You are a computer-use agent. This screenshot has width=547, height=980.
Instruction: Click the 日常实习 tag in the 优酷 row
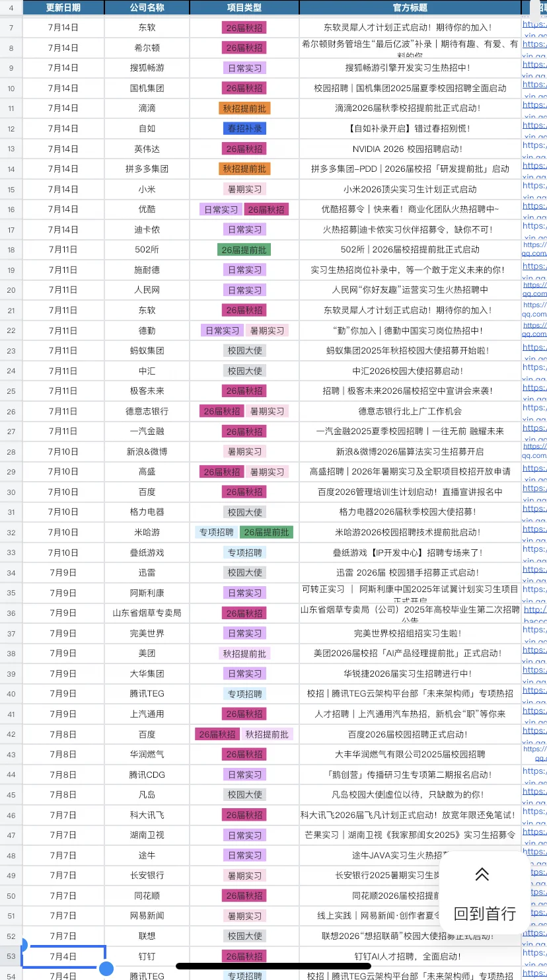point(221,209)
